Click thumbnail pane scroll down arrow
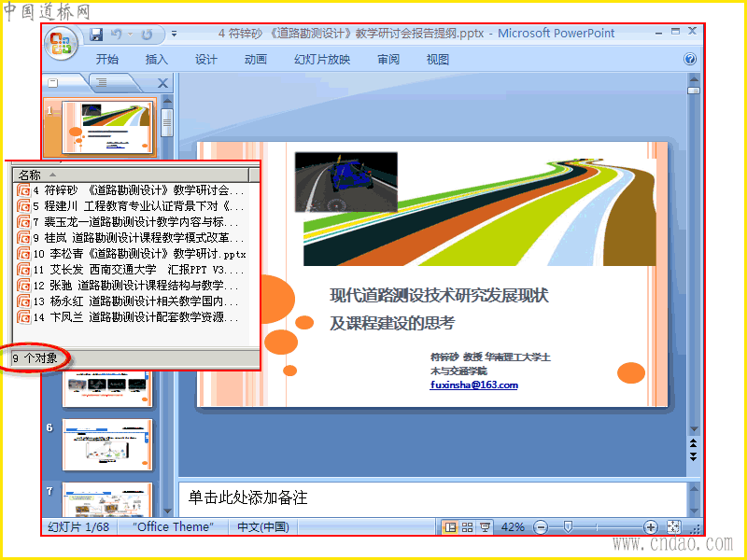The height and width of the screenshot is (560, 747). tap(167, 511)
